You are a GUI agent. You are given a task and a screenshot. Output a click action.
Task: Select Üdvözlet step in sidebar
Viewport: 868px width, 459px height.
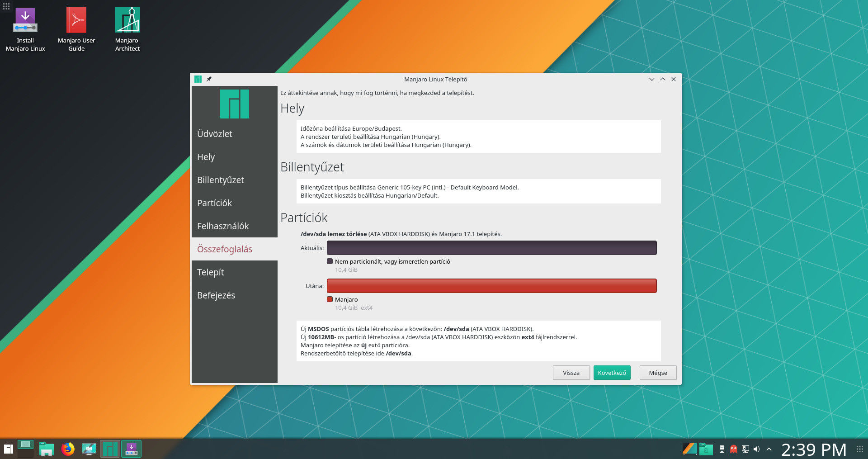tap(234, 134)
